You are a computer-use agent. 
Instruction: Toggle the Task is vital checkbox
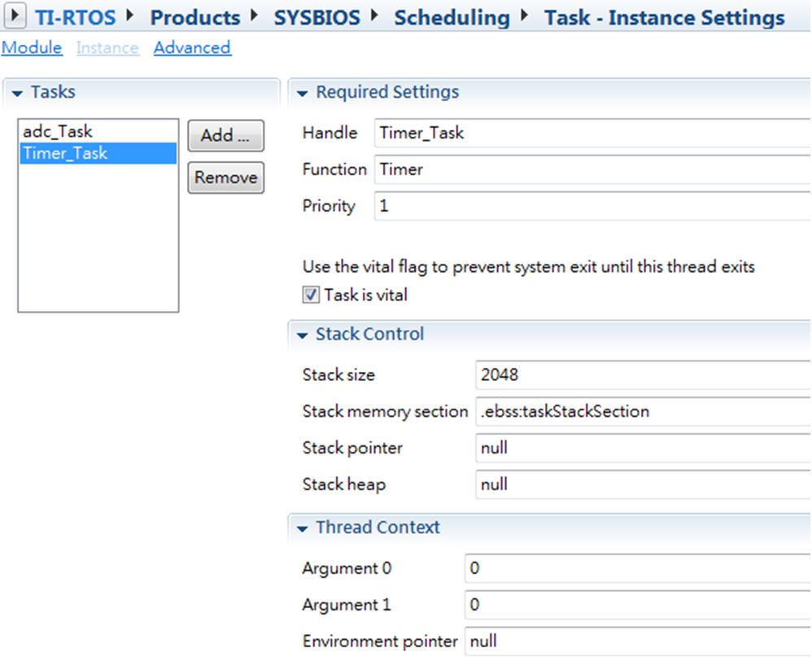tap(311, 295)
